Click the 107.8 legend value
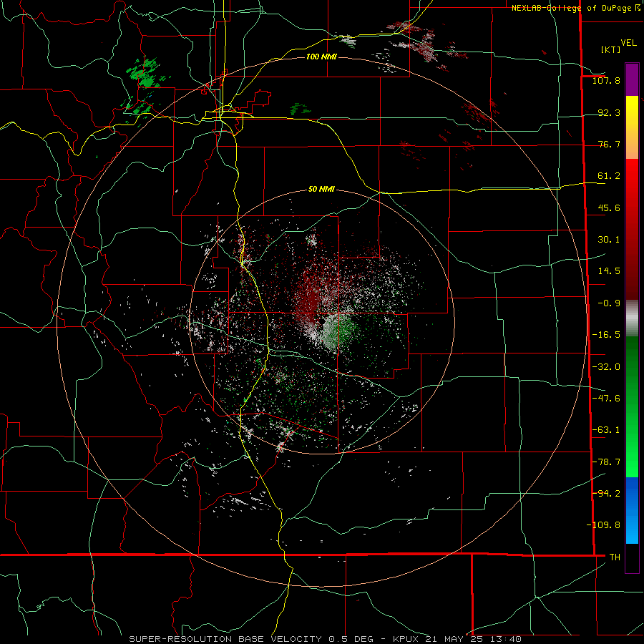The width and height of the screenshot is (644, 644). point(606,80)
